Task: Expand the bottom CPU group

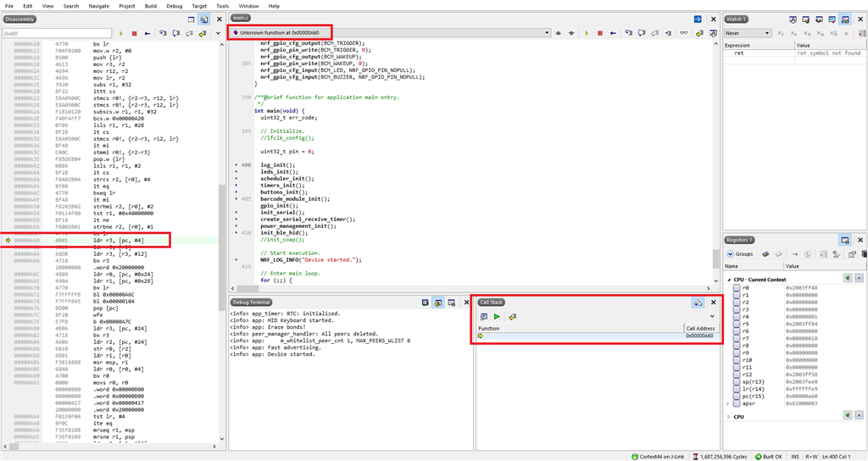Action: 728,417
